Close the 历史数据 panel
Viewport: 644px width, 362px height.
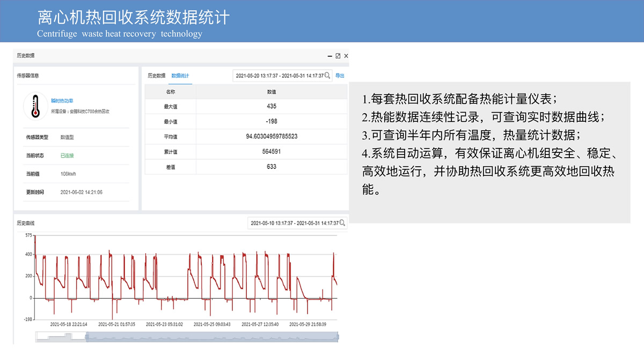click(346, 56)
